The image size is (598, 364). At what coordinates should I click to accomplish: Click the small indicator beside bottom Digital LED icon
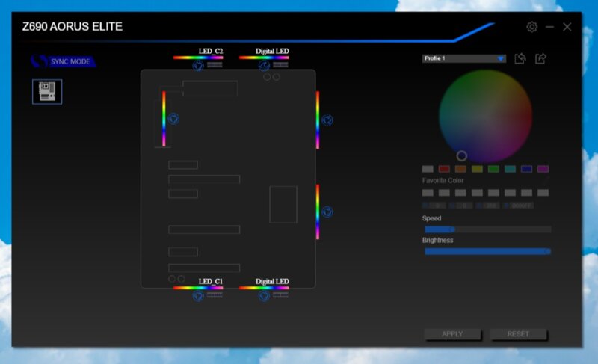(281, 295)
